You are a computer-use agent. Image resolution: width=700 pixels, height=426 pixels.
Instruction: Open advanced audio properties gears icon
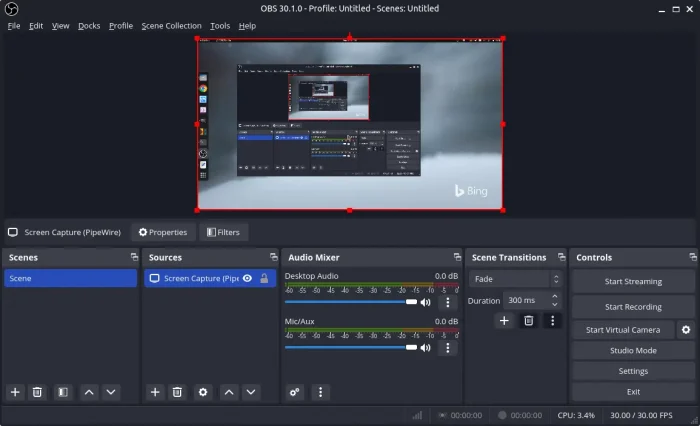[295, 392]
